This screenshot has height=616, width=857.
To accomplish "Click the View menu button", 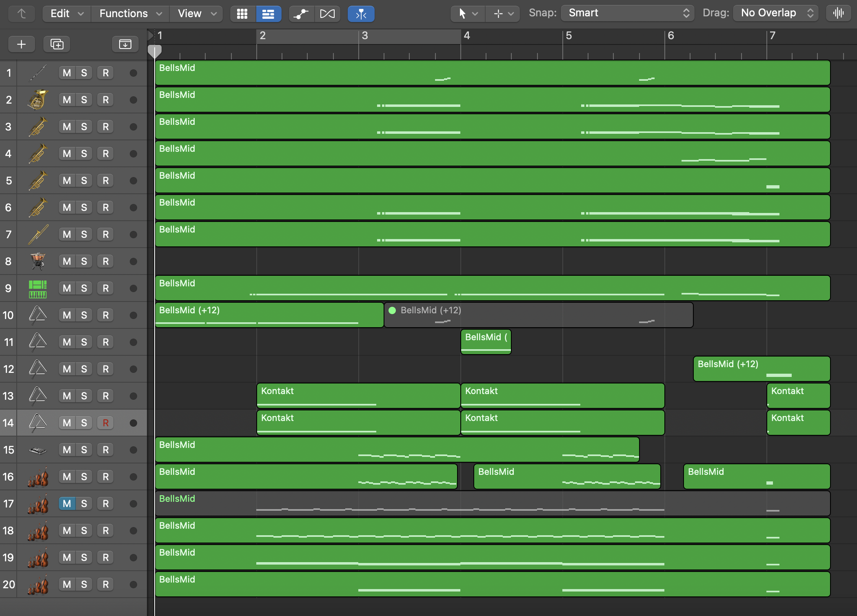I will click(196, 14).
